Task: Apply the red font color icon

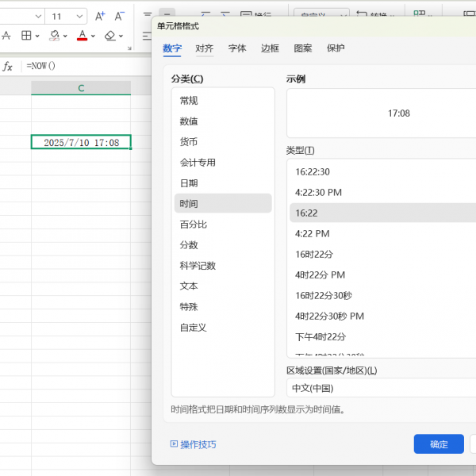Action: [82, 36]
